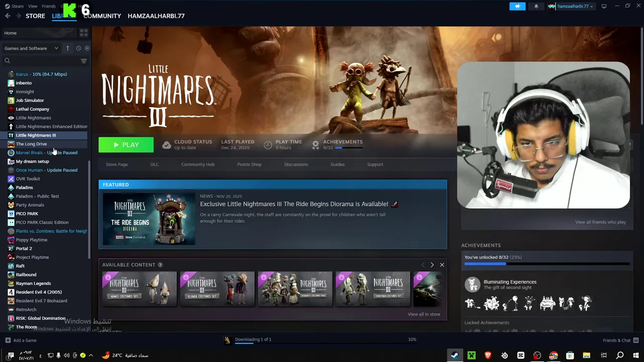Image resolution: width=644 pixels, height=362 pixels.
Task: Select Marvel Rivals - Update Paused
Action: tap(46, 153)
